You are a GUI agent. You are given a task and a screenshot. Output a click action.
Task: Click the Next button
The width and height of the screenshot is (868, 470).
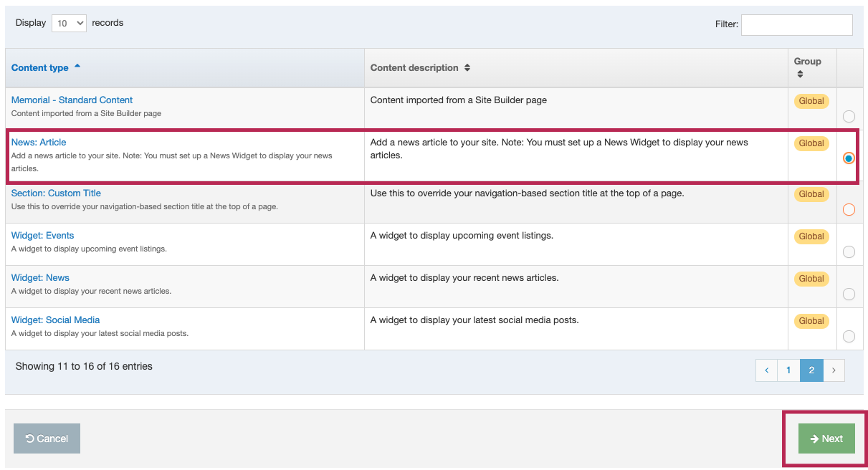coord(826,438)
